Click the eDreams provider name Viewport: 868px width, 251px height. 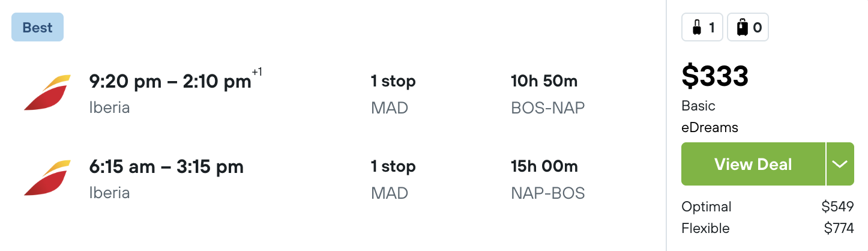point(710,127)
